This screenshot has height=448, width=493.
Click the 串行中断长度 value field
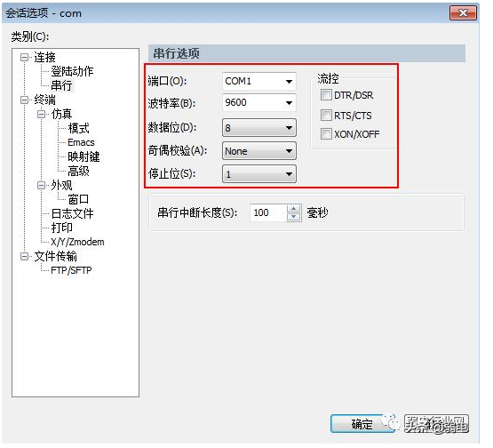tap(268, 213)
